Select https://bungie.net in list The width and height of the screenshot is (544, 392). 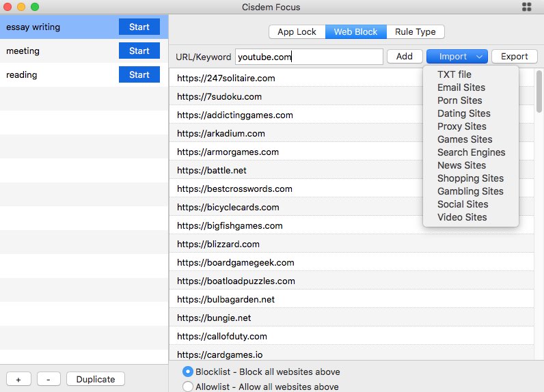[x=351, y=318]
